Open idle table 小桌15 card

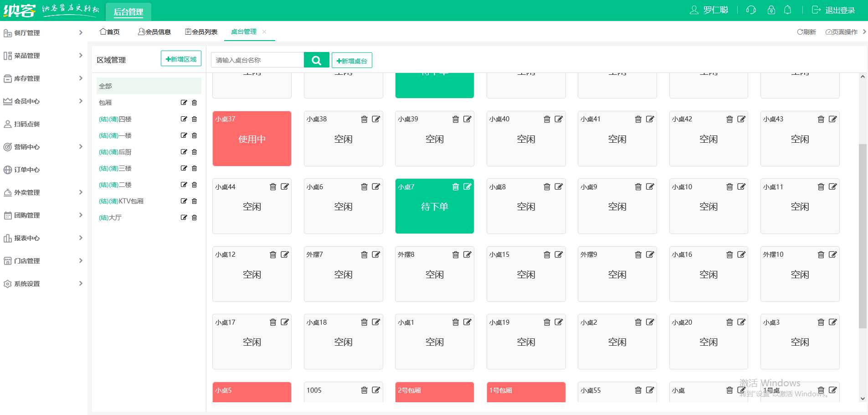click(x=526, y=274)
